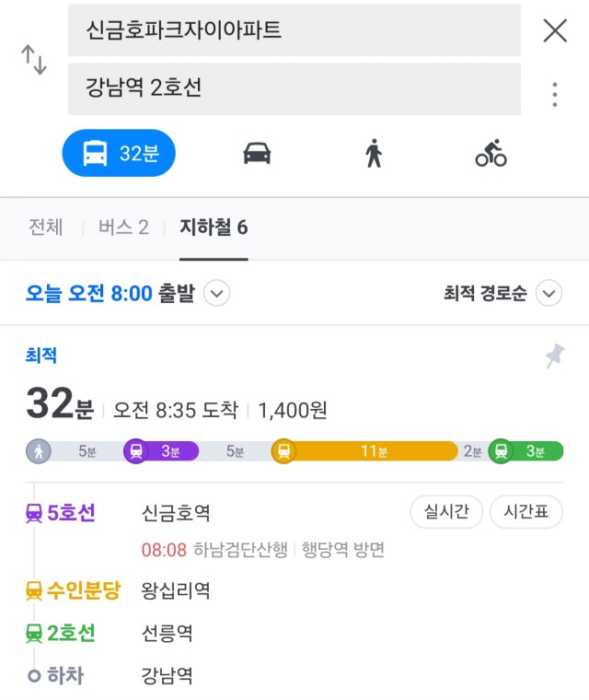Tap the 실시간 button
The width and height of the screenshot is (589, 700).
click(x=446, y=511)
